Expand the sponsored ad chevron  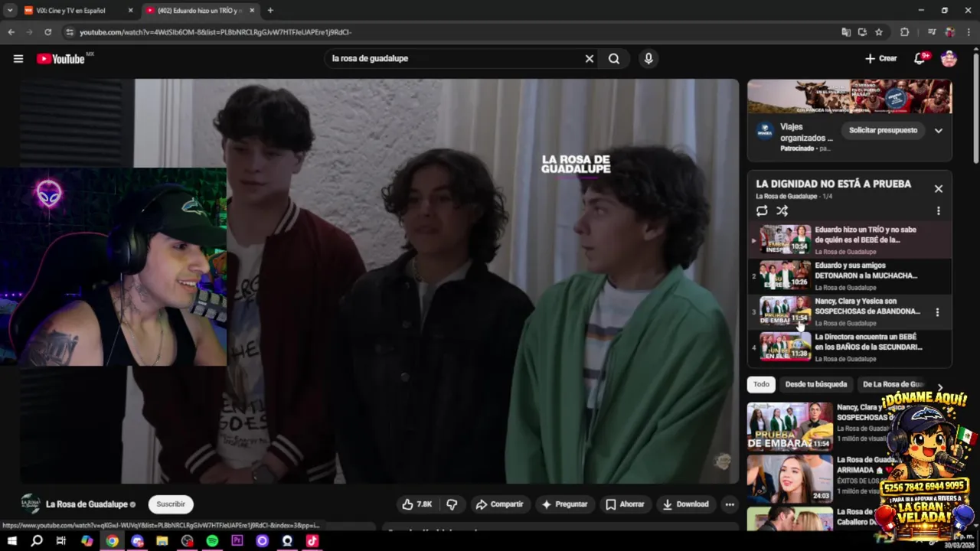(938, 131)
